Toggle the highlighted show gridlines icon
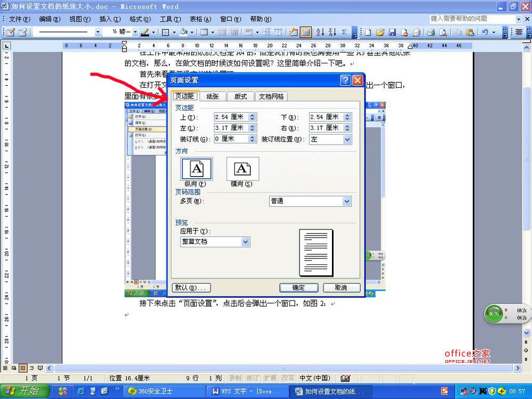This screenshot has width=532, height=399. pyautogui.click(x=305, y=32)
